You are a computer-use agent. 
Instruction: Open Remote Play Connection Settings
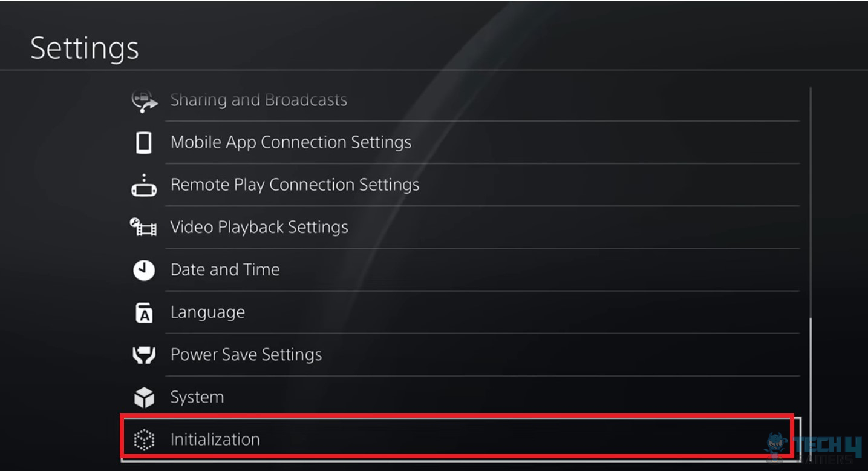(x=295, y=184)
